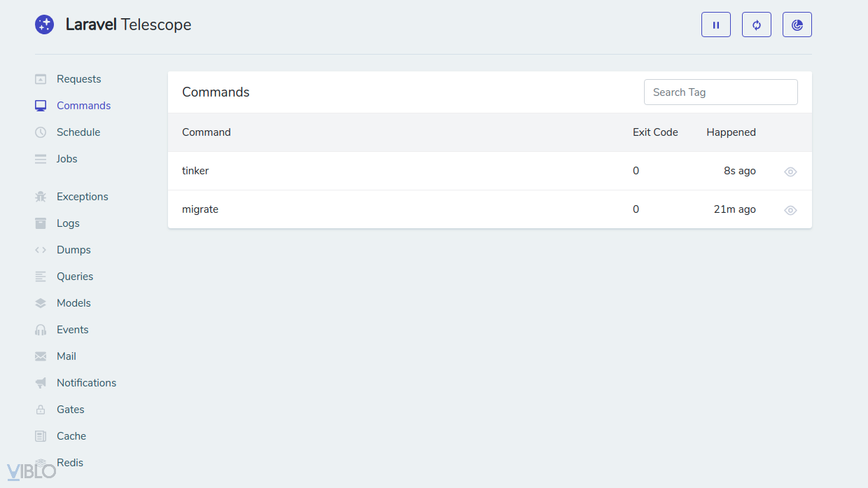
Task: Click the Jobs list icon
Action: tap(41, 159)
